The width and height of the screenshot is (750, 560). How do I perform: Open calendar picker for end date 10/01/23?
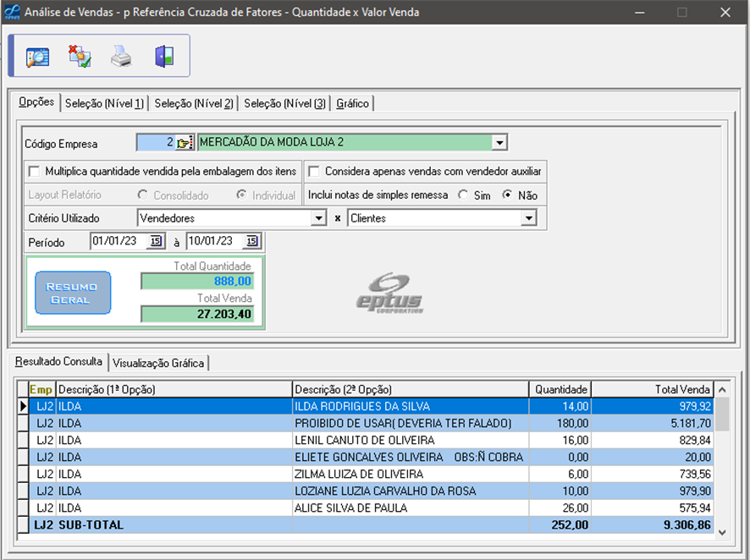click(x=251, y=242)
